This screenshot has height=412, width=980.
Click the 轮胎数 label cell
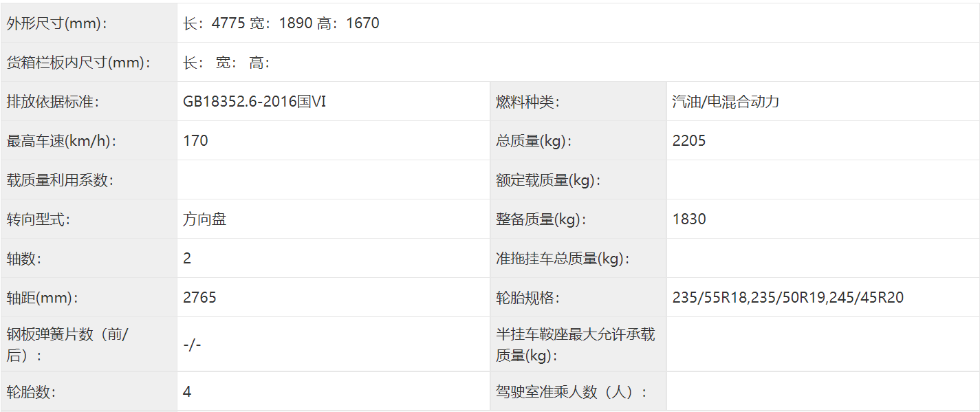(31, 392)
